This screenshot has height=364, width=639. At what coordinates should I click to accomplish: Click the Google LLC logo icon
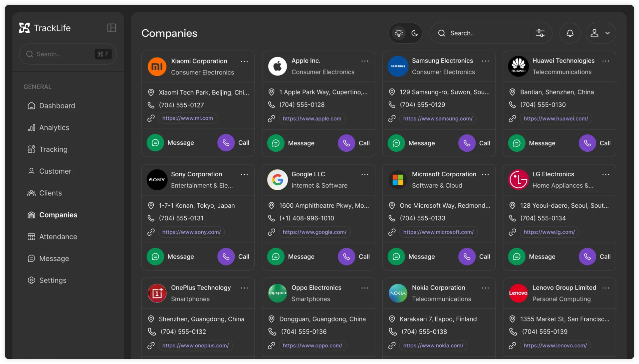point(277,180)
